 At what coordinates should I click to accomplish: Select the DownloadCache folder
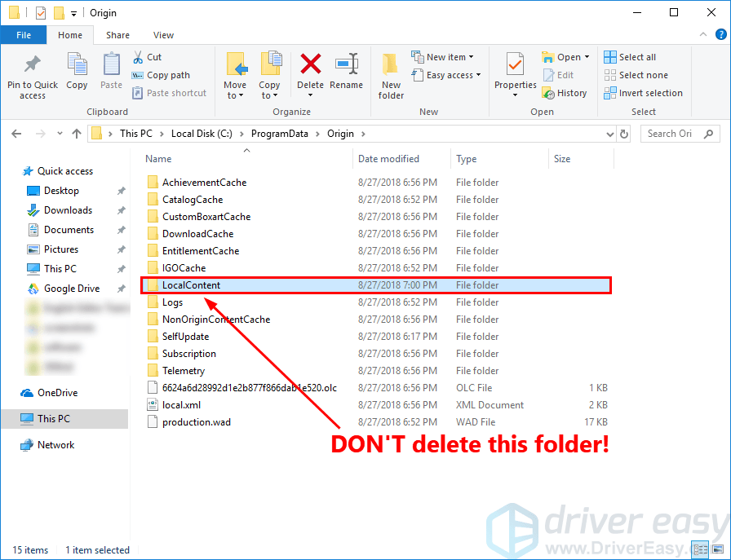197,234
